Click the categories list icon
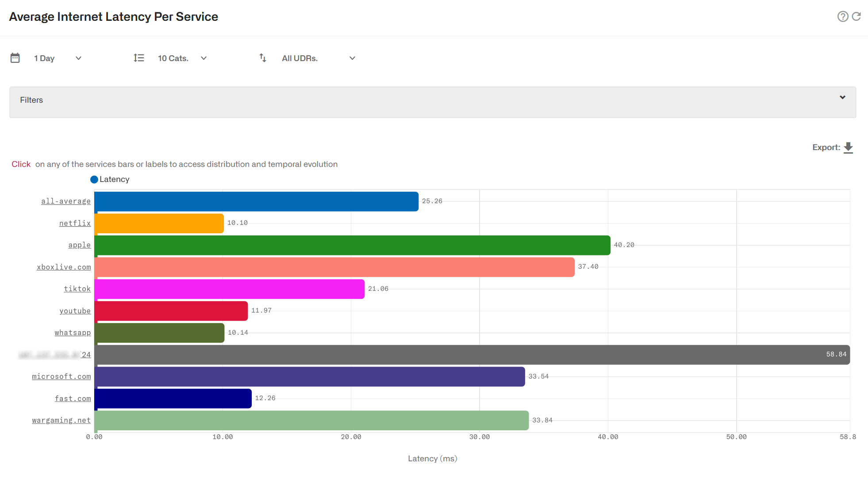 coord(139,58)
